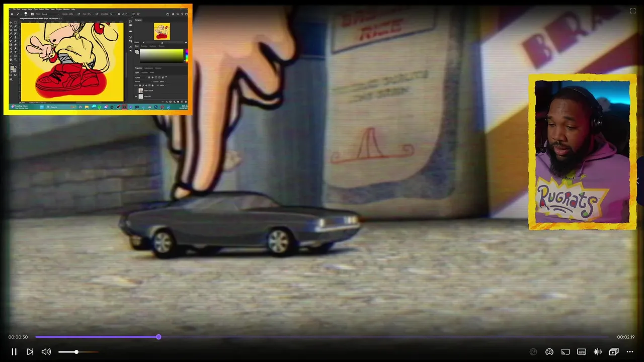Mute audio with the speaker icon
644x362 pixels.
coord(46,352)
